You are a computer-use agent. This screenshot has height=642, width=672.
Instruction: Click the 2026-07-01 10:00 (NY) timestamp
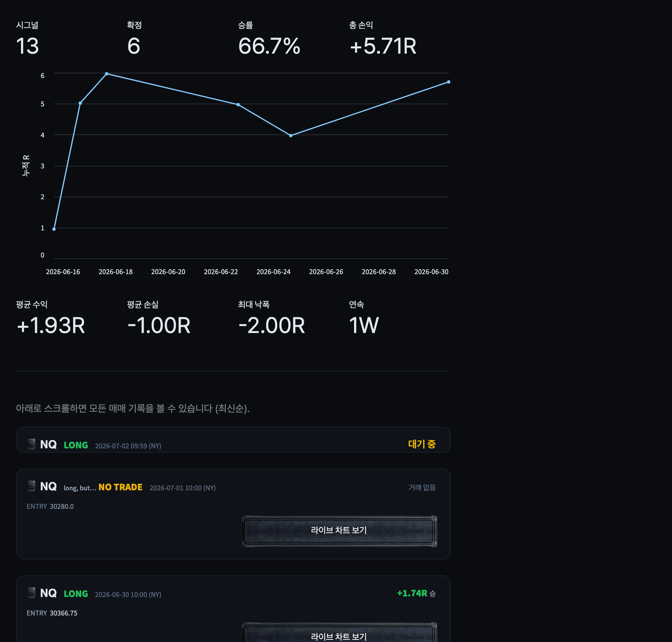(x=183, y=488)
